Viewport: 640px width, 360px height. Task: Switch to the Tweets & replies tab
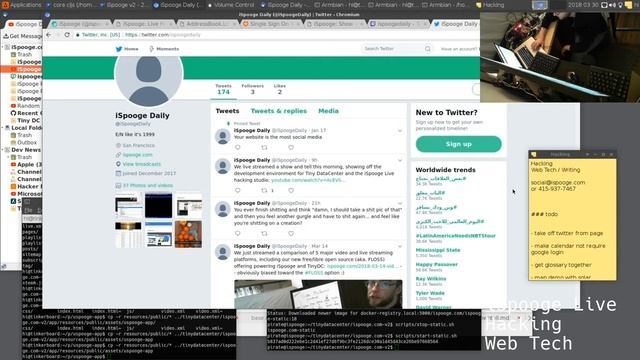(x=278, y=111)
